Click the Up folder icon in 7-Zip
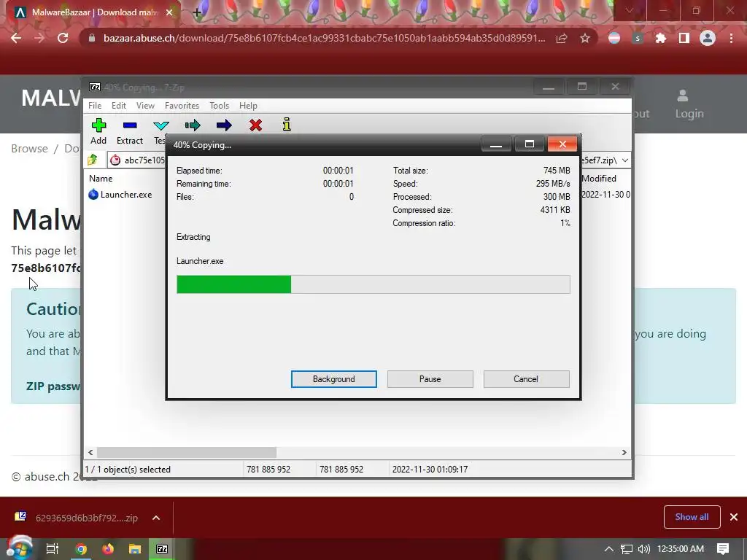This screenshot has height=560, width=747. point(93,160)
